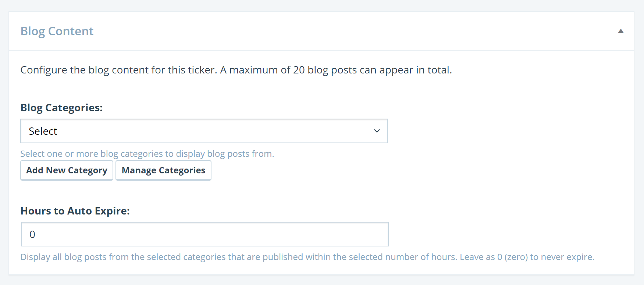The image size is (644, 285).
Task: Open Manage Categories
Action: tap(163, 170)
